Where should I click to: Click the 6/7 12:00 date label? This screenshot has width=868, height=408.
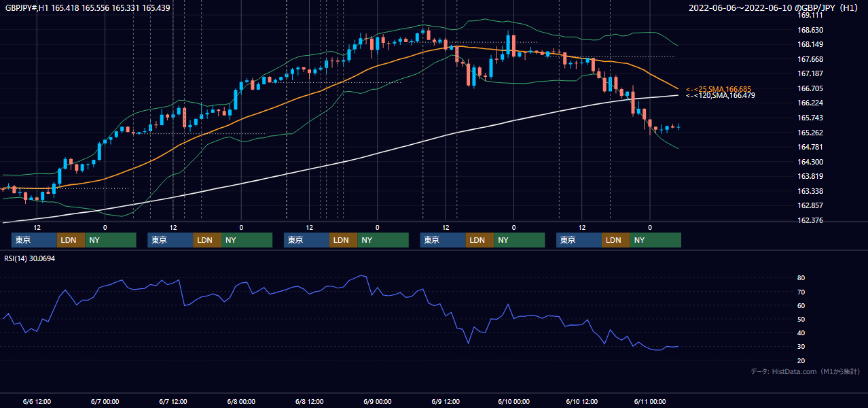173,401
